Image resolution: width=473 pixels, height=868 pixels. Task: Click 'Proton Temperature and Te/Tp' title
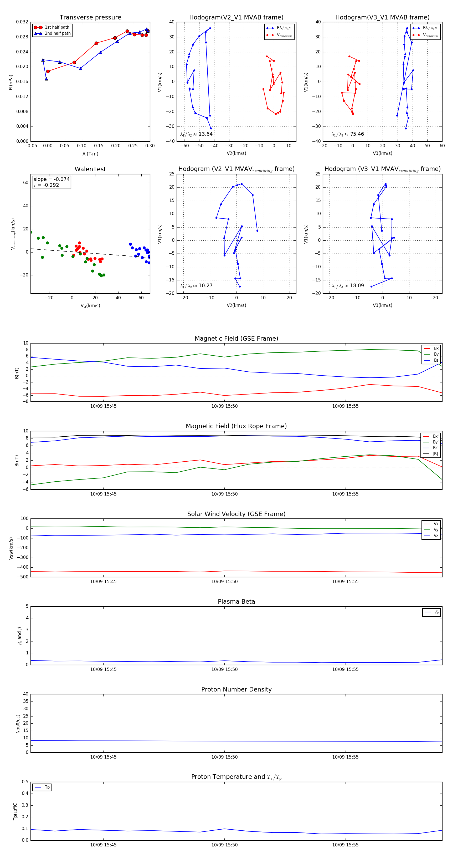pyautogui.click(x=236, y=777)
